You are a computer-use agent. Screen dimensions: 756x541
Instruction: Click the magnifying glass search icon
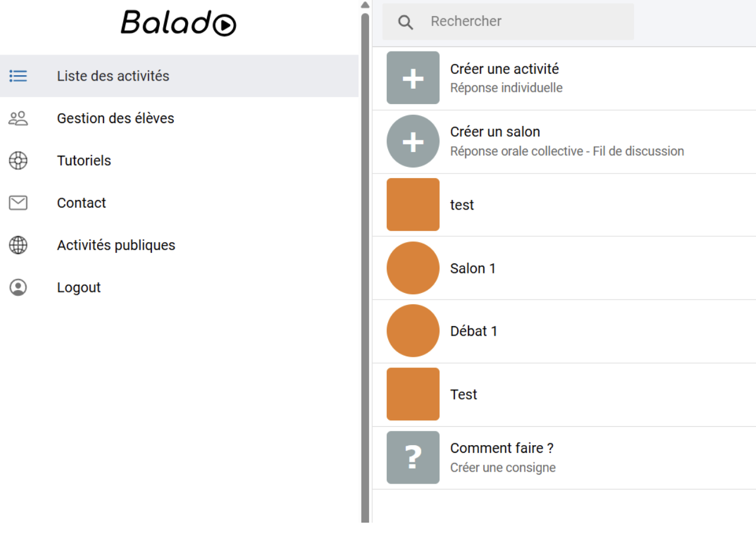(x=405, y=22)
